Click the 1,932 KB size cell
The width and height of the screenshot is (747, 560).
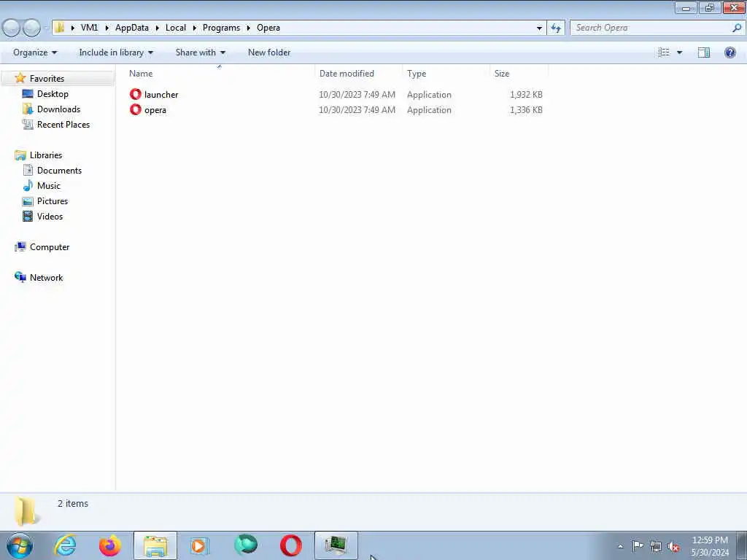point(526,95)
